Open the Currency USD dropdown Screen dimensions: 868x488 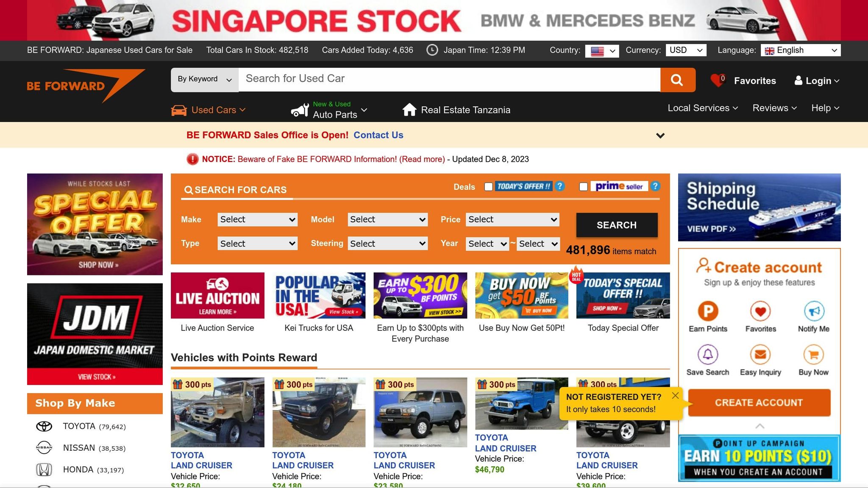(686, 50)
